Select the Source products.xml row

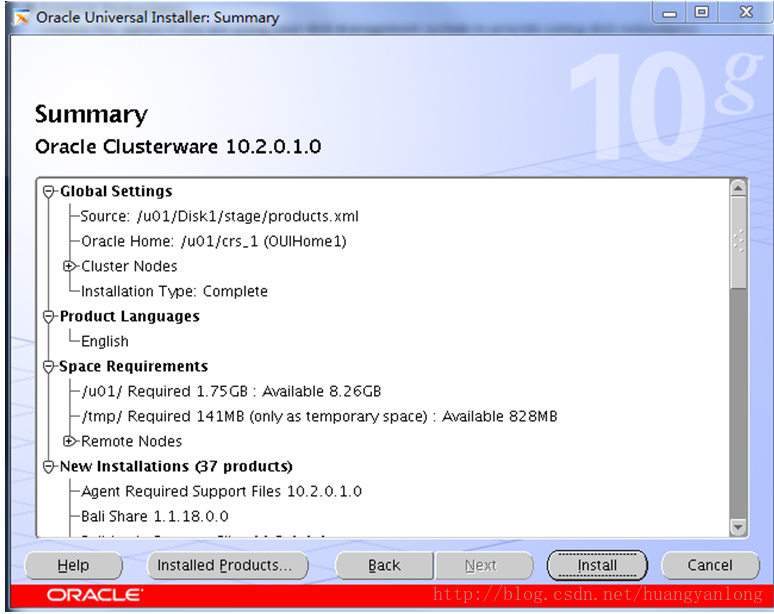220,216
